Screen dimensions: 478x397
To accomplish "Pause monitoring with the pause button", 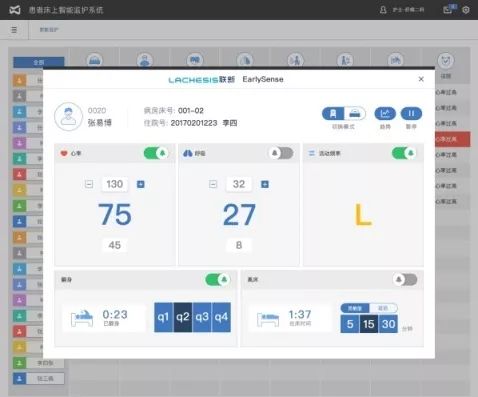I will 411,114.
